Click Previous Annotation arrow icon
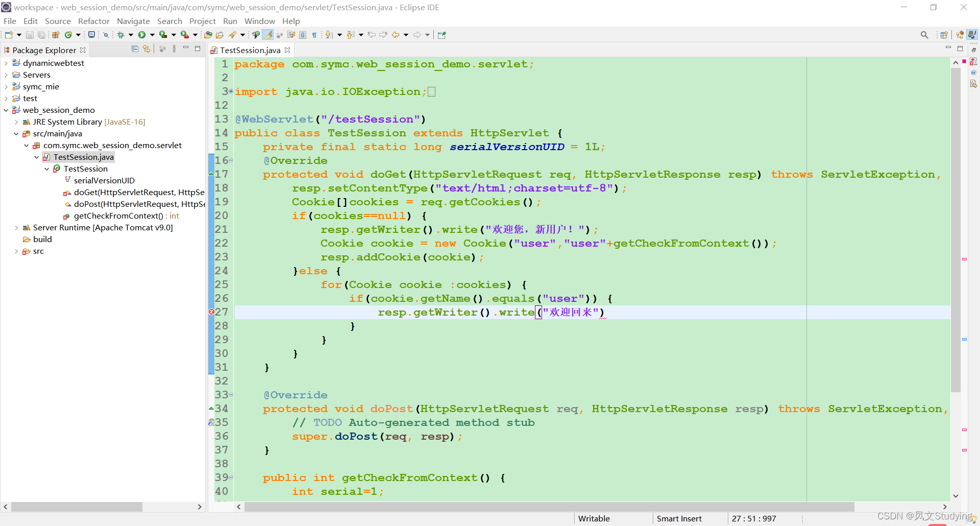Image resolution: width=980 pixels, height=526 pixels. pyautogui.click(x=350, y=35)
